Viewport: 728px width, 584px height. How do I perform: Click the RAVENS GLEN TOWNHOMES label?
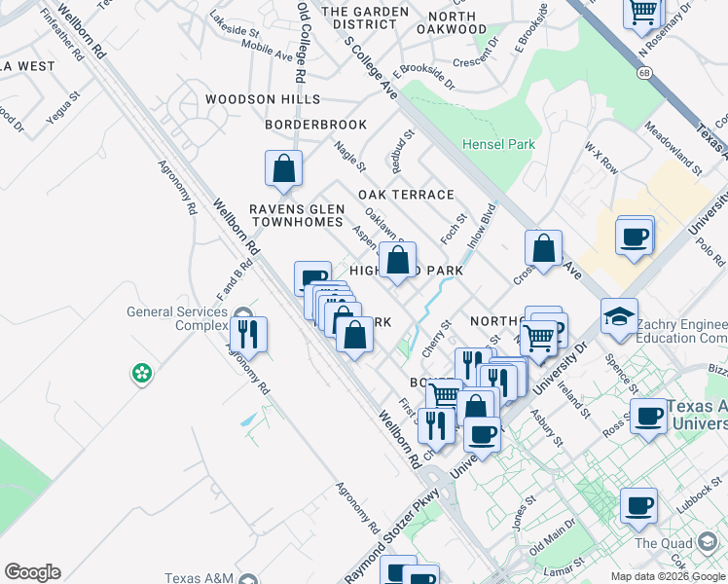tap(297, 215)
